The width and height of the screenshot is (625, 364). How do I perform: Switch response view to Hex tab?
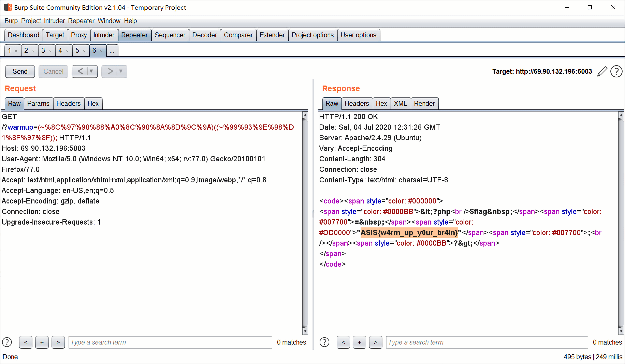[x=381, y=104]
